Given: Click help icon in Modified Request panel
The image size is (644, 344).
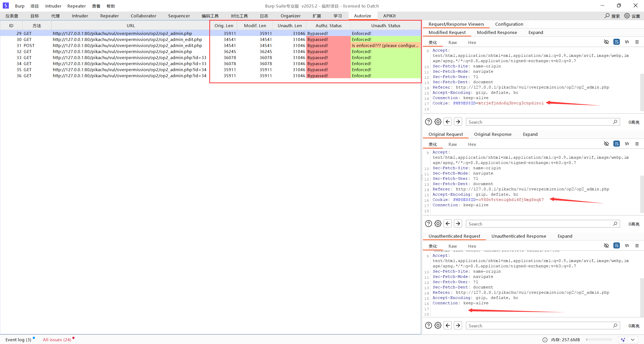Looking at the screenshot, I should pyautogui.click(x=428, y=122).
